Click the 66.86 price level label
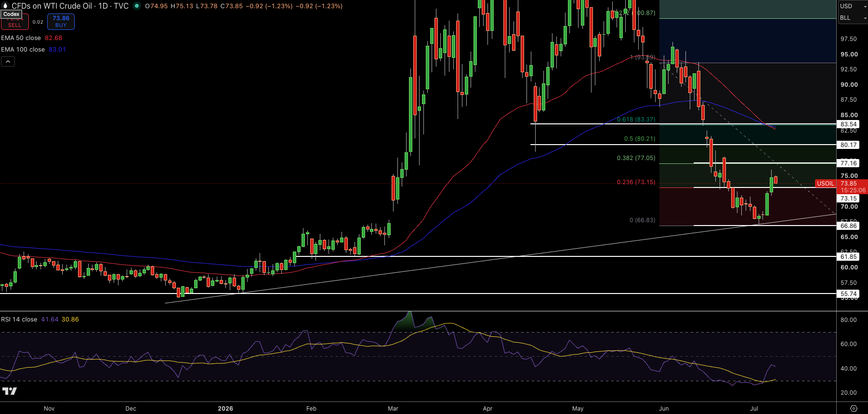This screenshot has height=414, width=868. 848,226
